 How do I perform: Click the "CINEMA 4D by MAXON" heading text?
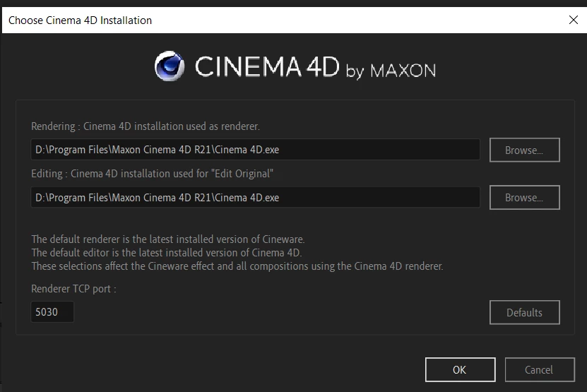pyautogui.click(x=315, y=67)
